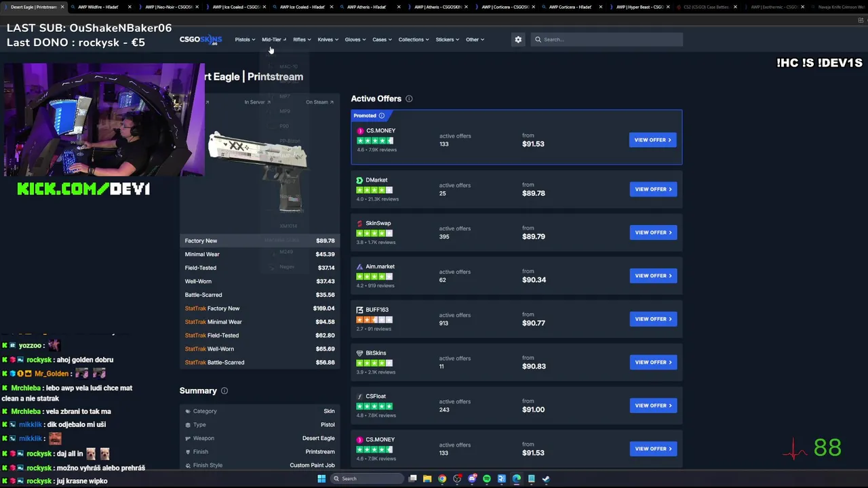Select the StatTrak Well-Worn row

click(260, 349)
